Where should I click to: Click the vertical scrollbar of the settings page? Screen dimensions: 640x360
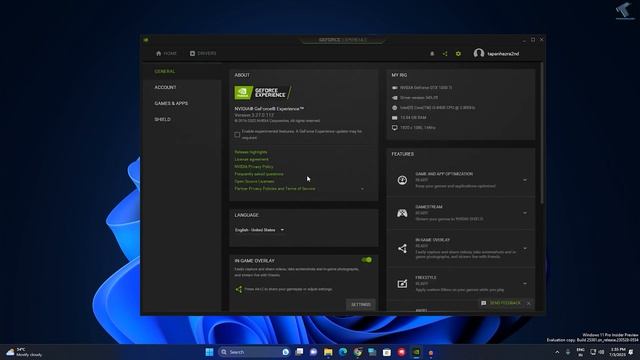coord(542,133)
